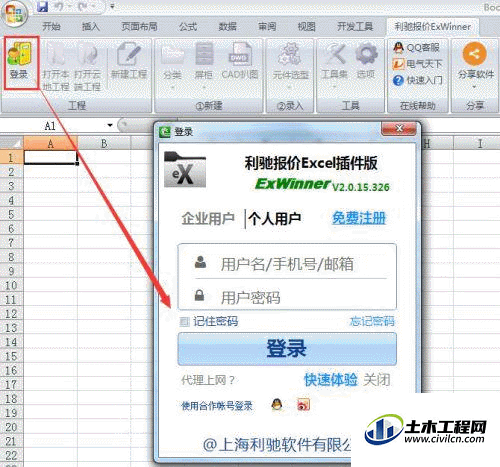
Task: Open the 选项 gear icon
Action: 366,61
